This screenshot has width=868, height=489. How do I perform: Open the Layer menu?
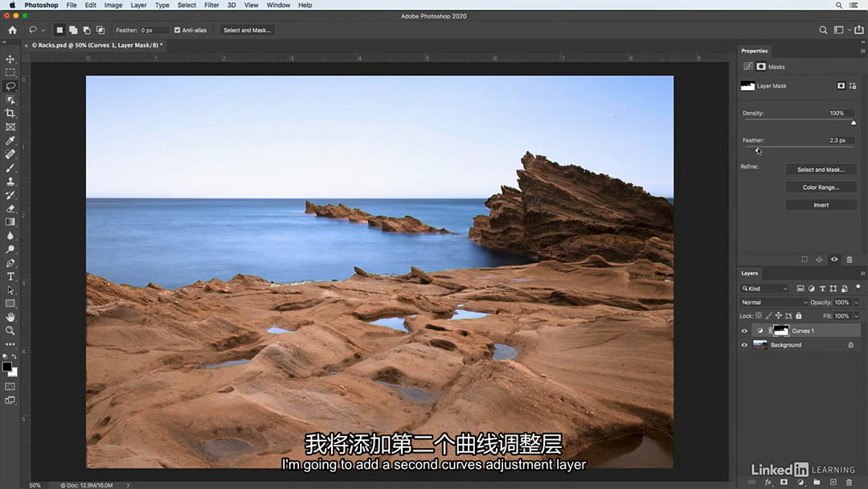[x=138, y=5]
